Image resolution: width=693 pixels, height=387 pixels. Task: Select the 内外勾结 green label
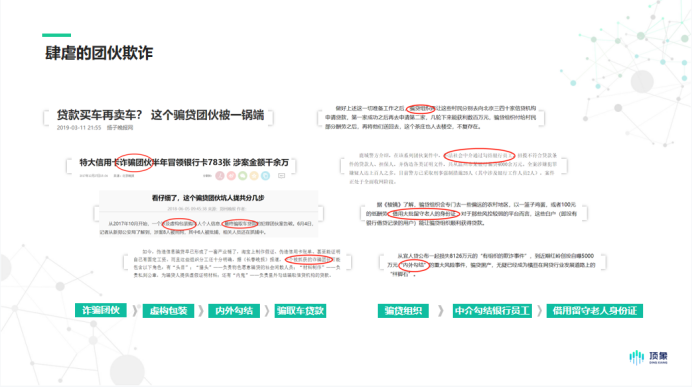(234, 311)
